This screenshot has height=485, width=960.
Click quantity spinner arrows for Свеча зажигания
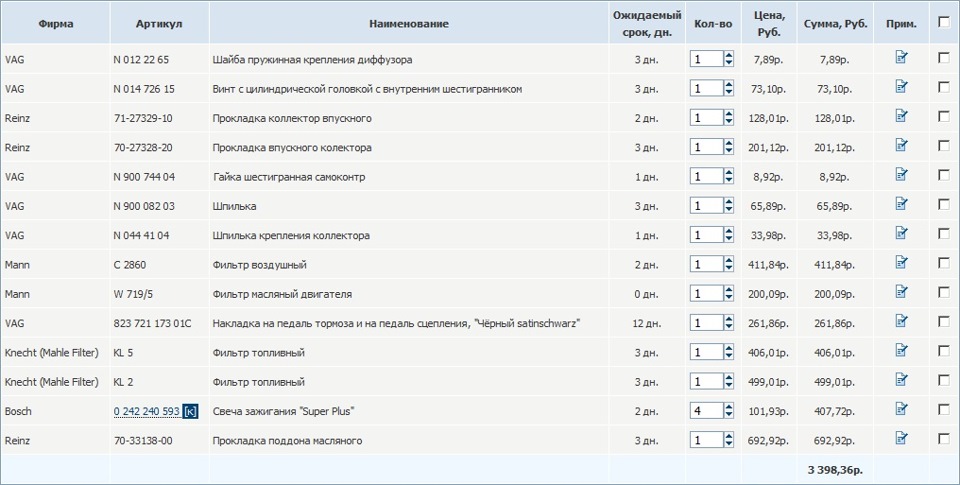click(x=728, y=411)
